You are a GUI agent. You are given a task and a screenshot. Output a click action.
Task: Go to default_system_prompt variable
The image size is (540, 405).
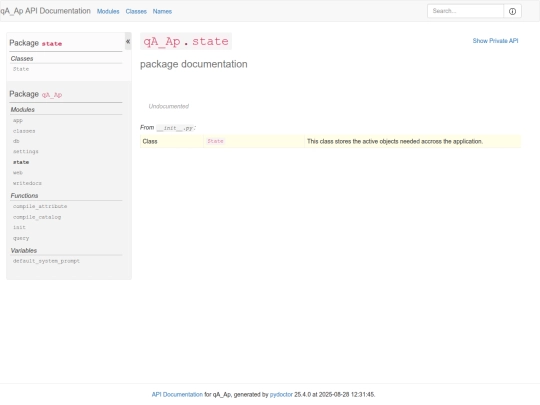[x=46, y=261]
